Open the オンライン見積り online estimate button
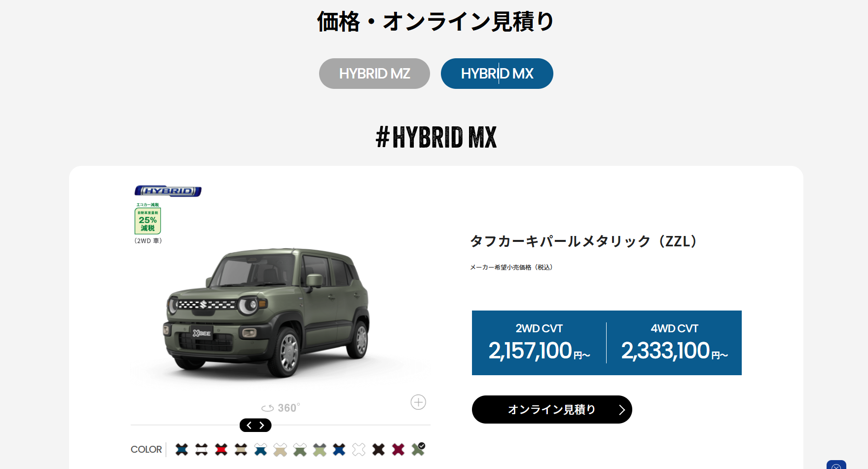Viewport: 868px width, 469px height. pyautogui.click(x=552, y=409)
